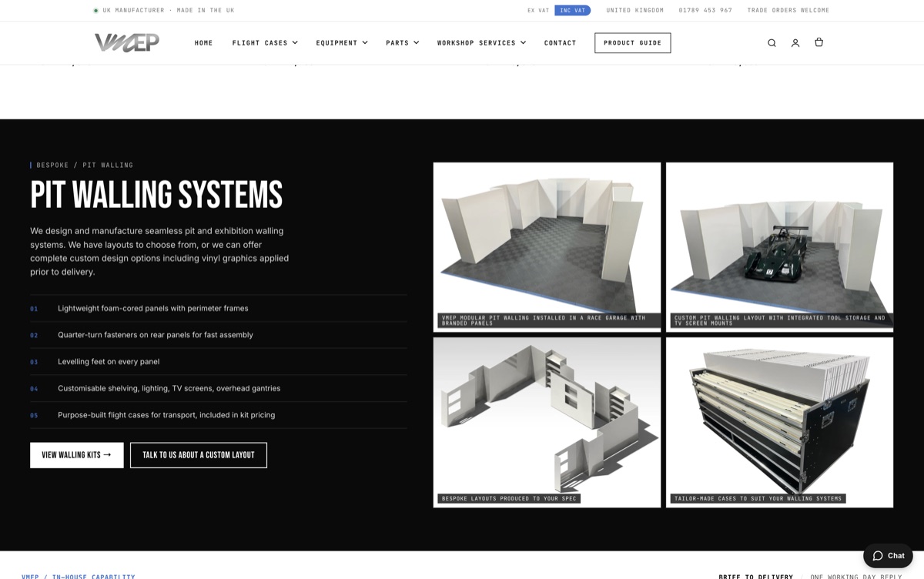This screenshot has width=924, height=579.
Task: Open the Chat bubble widget
Action: click(888, 556)
